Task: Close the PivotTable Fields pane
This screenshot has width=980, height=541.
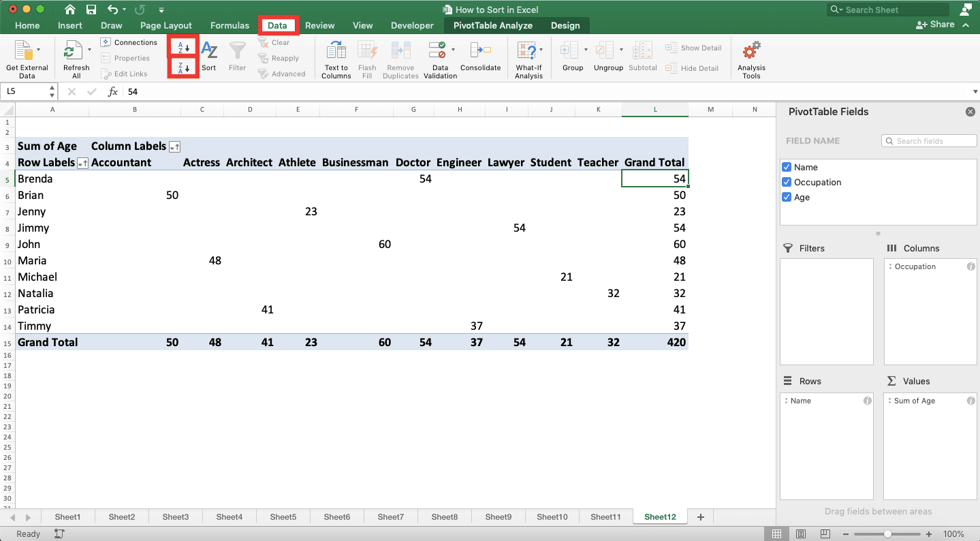Action: pyautogui.click(x=970, y=112)
